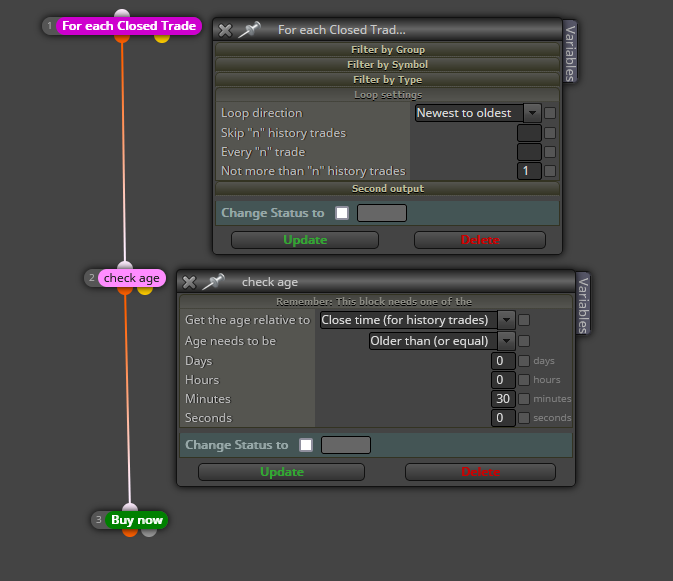Click orange output dot under Buy now block
Viewport: 673px width, 581px height.
(x=130, y=532)
